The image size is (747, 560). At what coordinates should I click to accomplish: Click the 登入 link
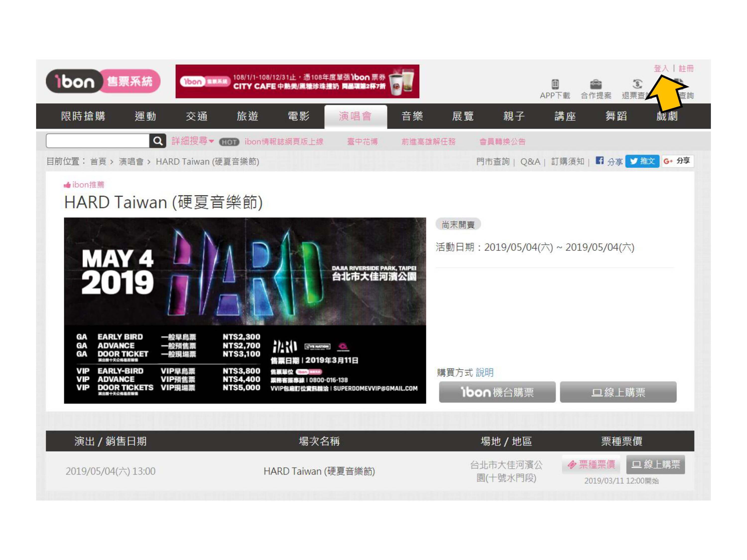tap(661, 68)
